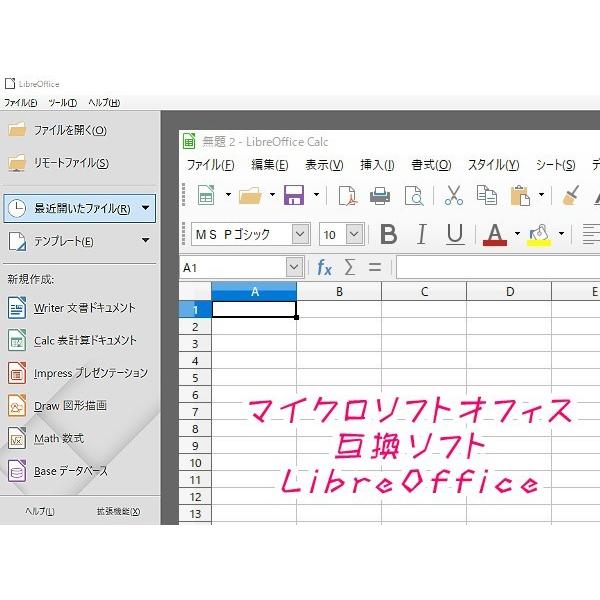Click リモートファイル(S) button

tap(80, 163)
